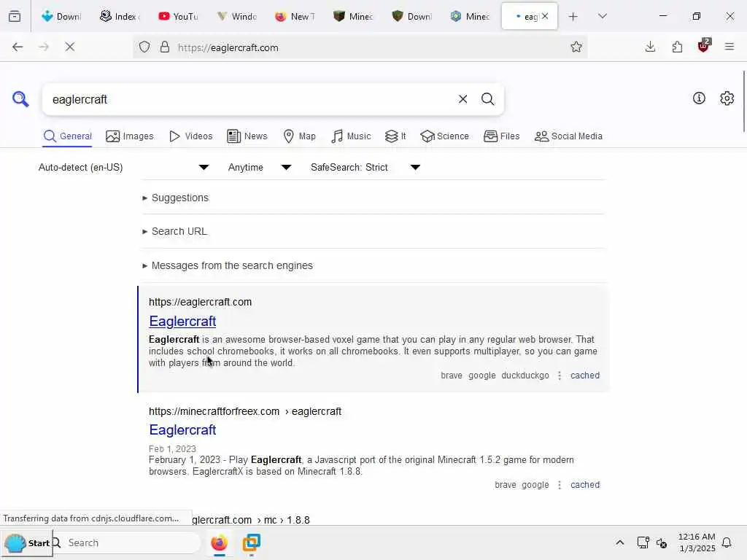Open Firefox downloads panel
The height and width of the screenshot is (560, 747).
click(x=650, y=47)
